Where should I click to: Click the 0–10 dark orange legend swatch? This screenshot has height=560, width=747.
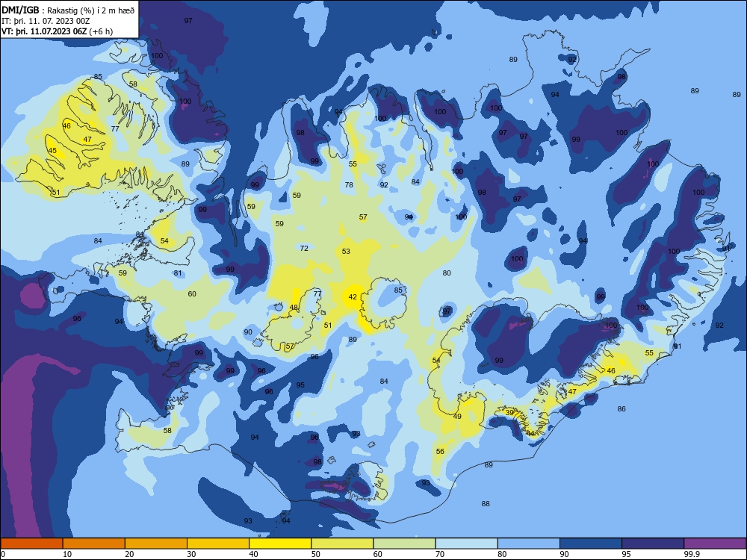coord(31,544)
